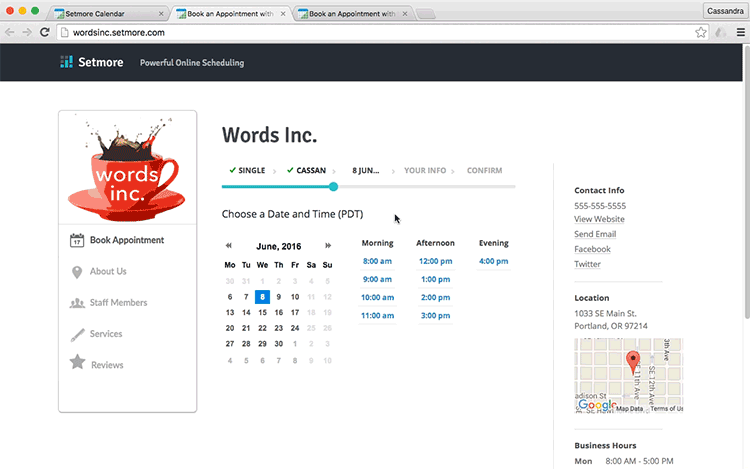Select the 12:00 pm time slot
This screenshot has height=469, width=750.
tap(435, 261)
